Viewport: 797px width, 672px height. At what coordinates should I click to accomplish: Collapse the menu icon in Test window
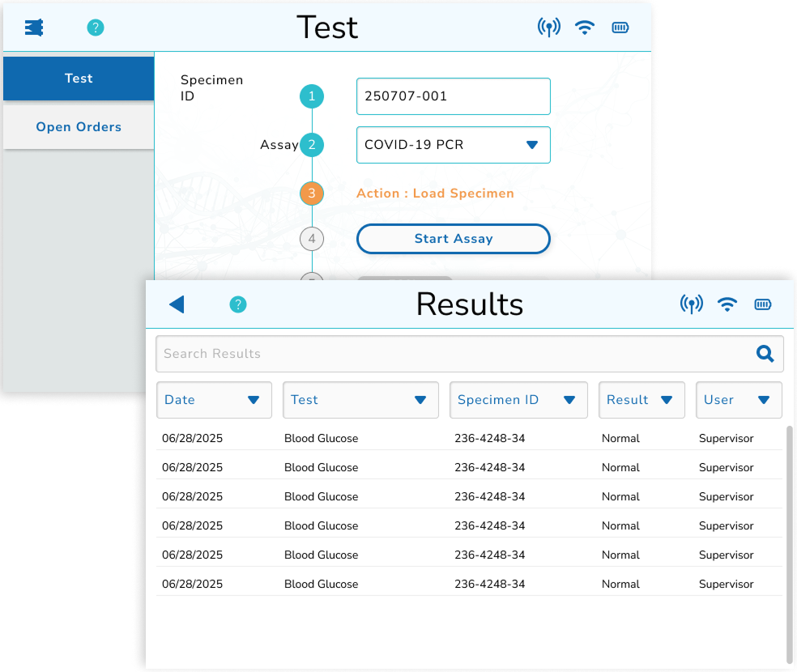click(x=34, y=28)
